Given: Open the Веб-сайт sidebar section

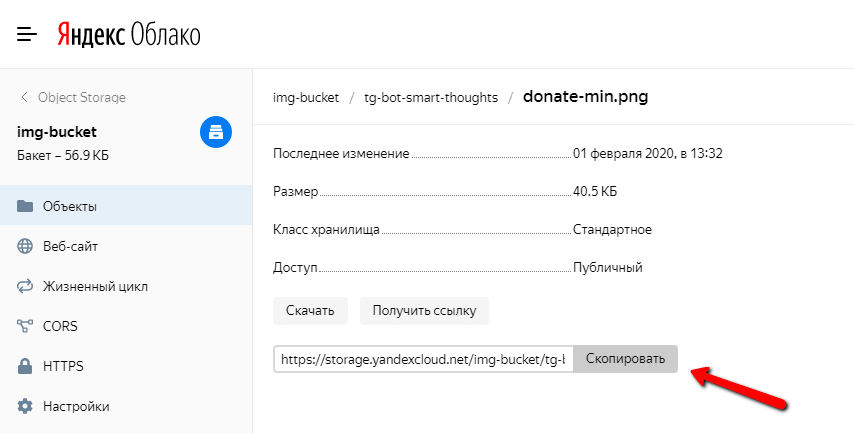Looking at the screenshot, I should click(70, 247).
